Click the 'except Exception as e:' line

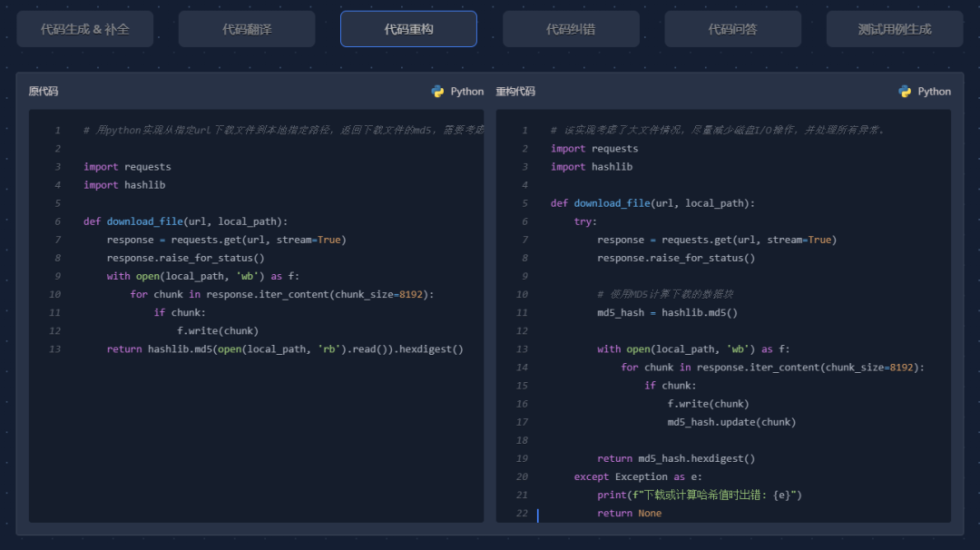[638, 476]
